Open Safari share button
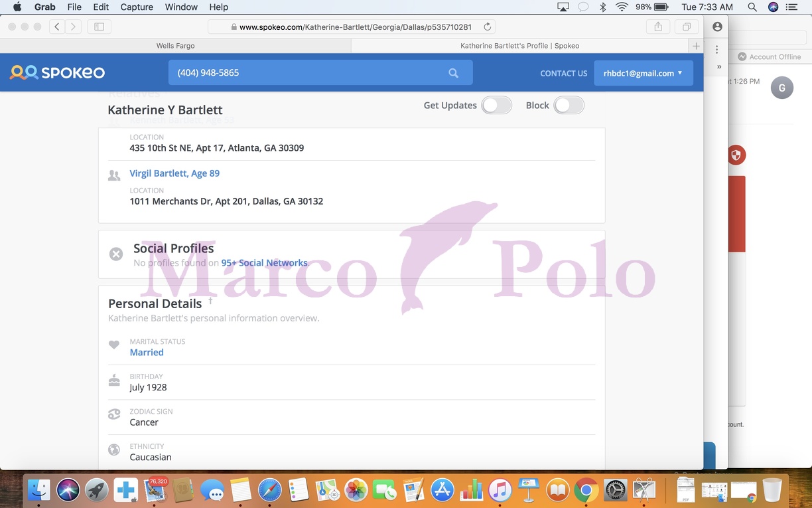 pos(658,27)
